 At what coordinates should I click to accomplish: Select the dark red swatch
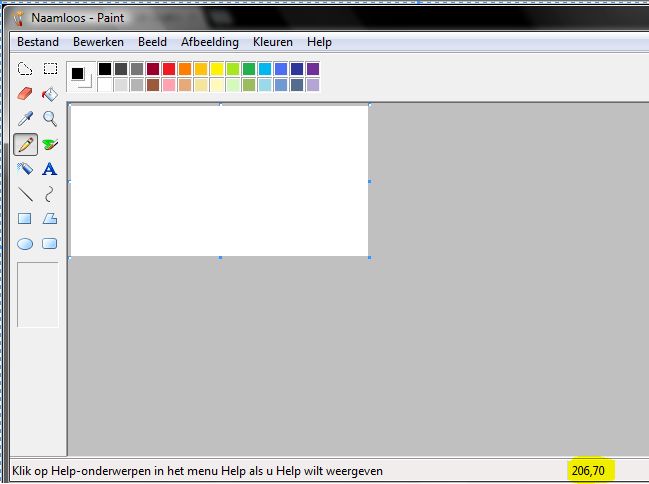[x=153, y=69]
